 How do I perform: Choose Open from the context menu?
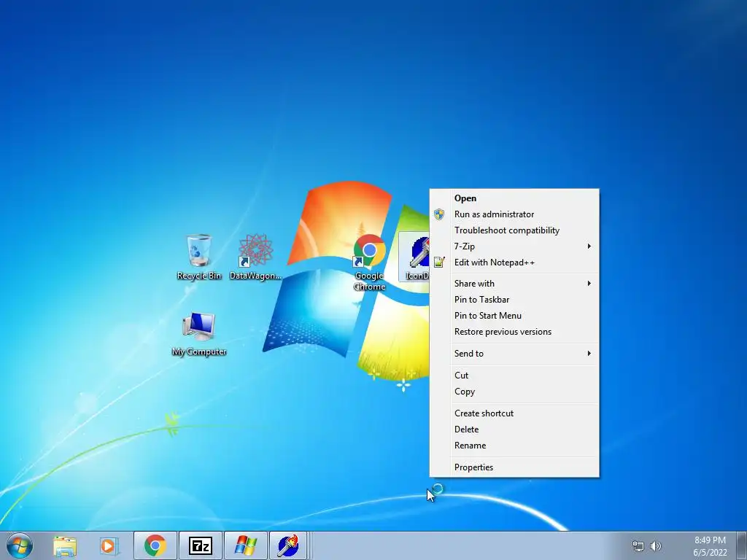point(514,198)
